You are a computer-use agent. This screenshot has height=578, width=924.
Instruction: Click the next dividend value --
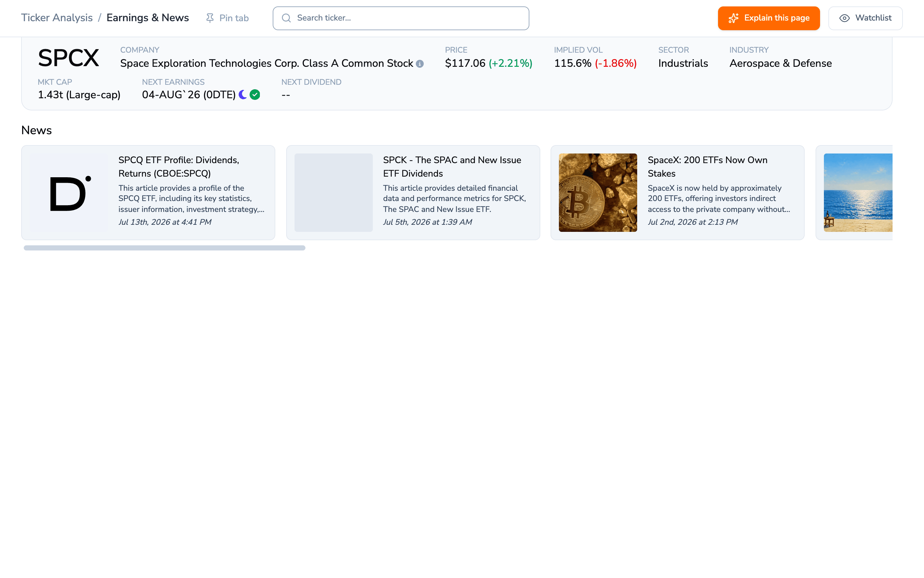click(286, 95)
